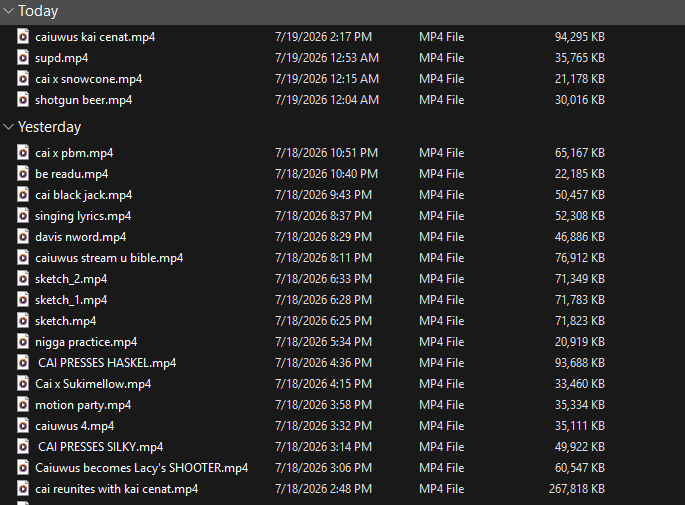
Task: Collapse the Today group chevron
Action: [x=8, y=11]
